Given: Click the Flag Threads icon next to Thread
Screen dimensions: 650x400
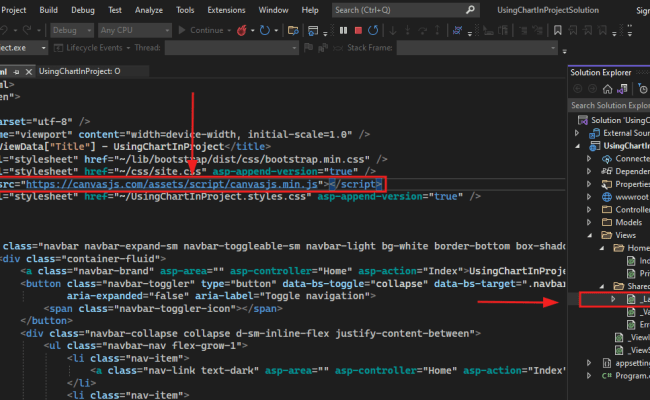Looking at the screenshot, I should click(308, 48).
